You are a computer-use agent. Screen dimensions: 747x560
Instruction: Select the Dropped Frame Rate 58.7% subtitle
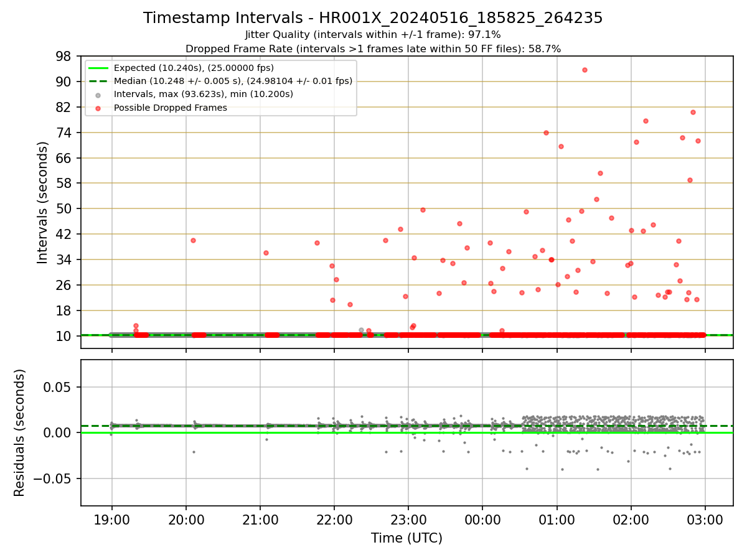(373, 49)
